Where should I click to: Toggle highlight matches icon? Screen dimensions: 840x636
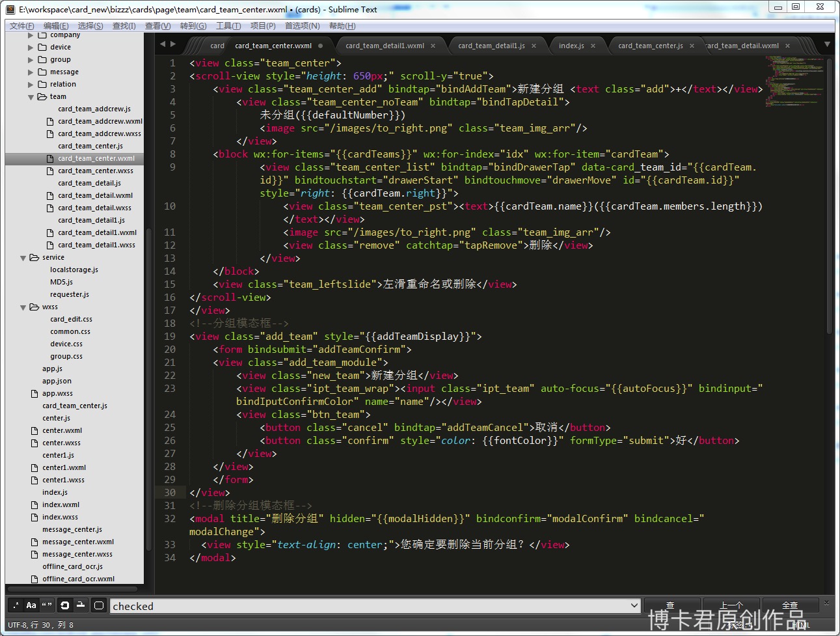(99, 605)
